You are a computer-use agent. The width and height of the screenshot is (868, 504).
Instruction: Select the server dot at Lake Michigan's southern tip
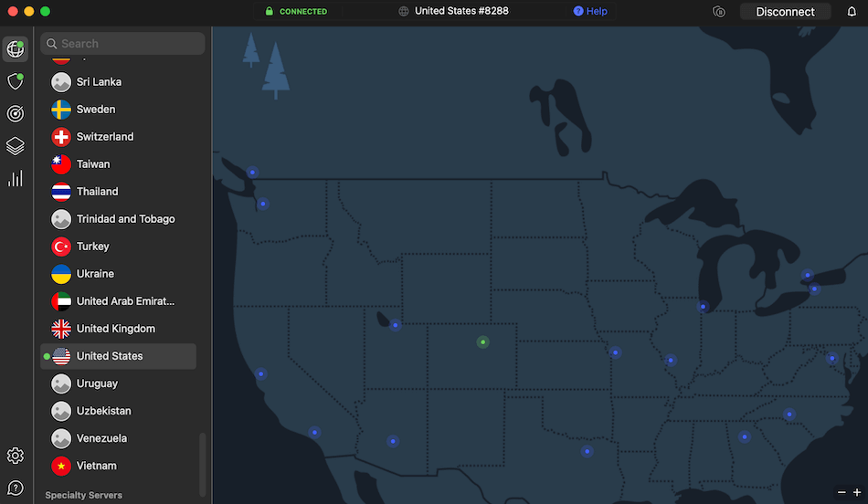click(703, 306)
